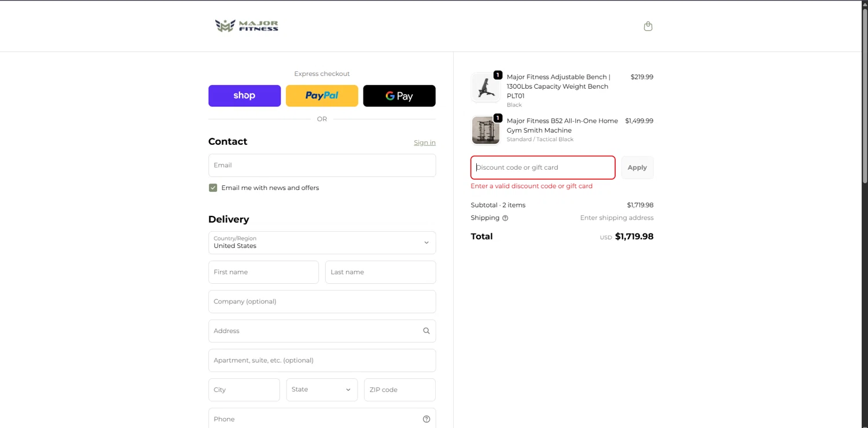Click the Shipping info question icon

coord(505,218)
